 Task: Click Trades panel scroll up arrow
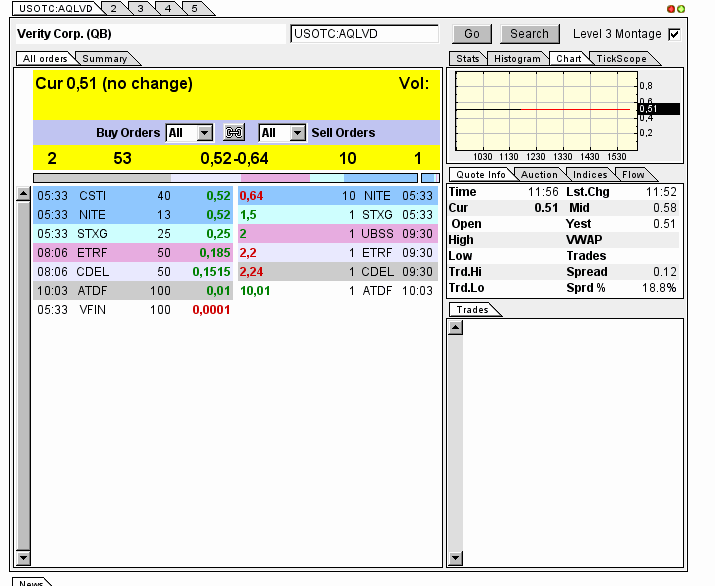[455, 327]
